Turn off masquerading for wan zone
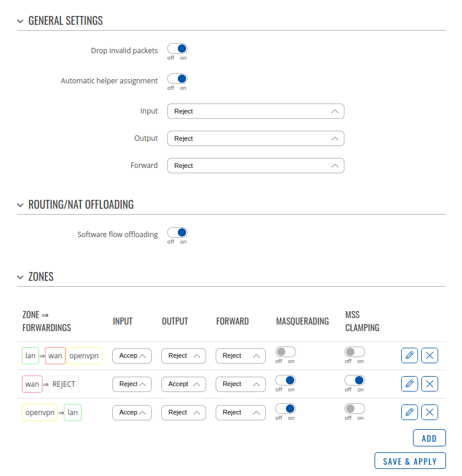 click(285, 380)
